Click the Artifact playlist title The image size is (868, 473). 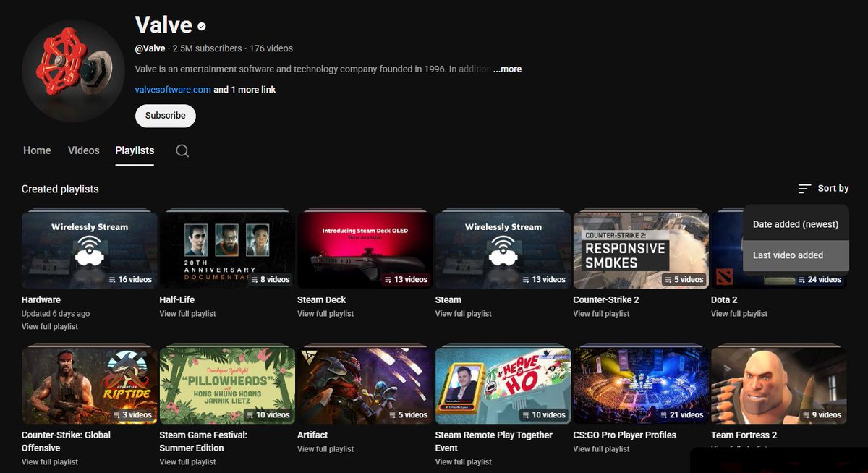click(312, 435)
